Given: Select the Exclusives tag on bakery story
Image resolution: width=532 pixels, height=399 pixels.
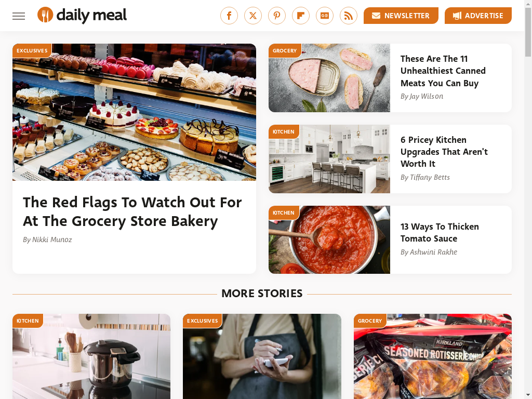Looking at the screenshot, I should click(32, 50).
